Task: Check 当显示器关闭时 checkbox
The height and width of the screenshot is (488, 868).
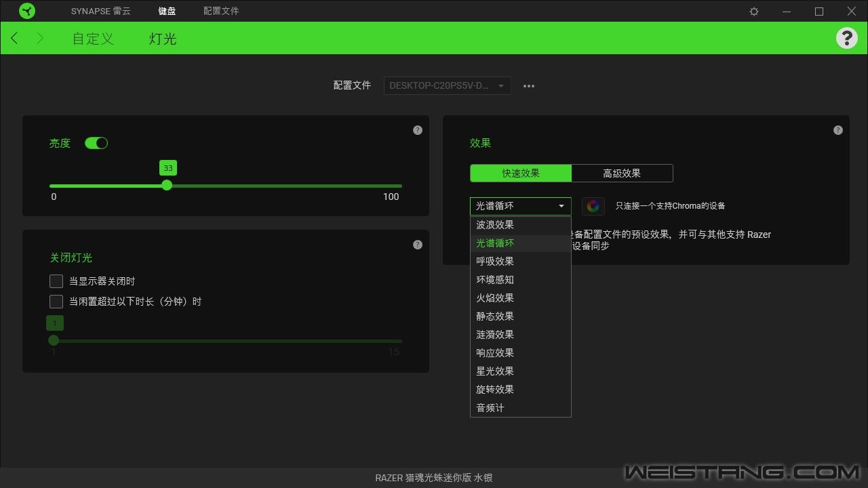Action: click(56, 281)
